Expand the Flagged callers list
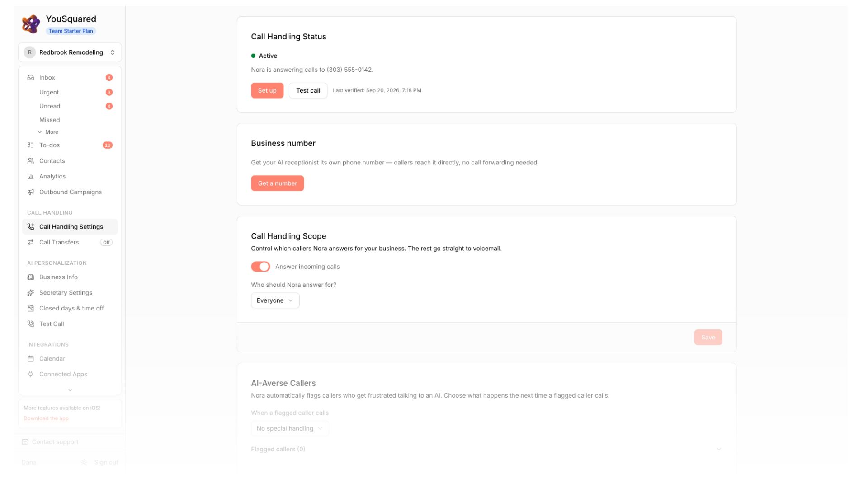 pos(486,449)
